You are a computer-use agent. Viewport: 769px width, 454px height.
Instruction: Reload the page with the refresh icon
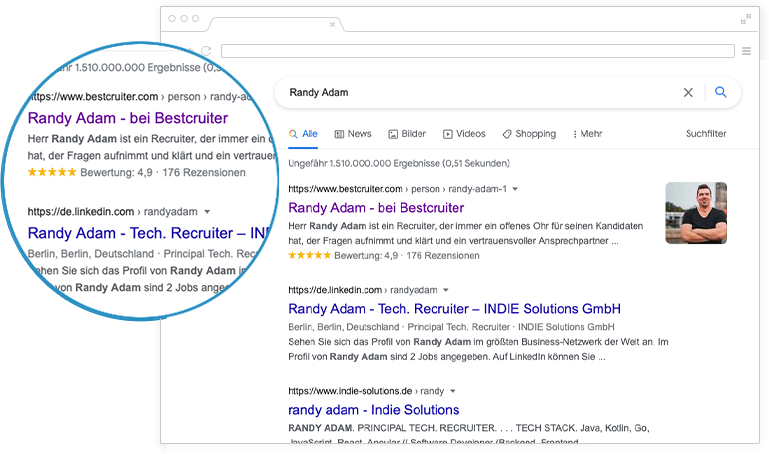click(206, 51)
